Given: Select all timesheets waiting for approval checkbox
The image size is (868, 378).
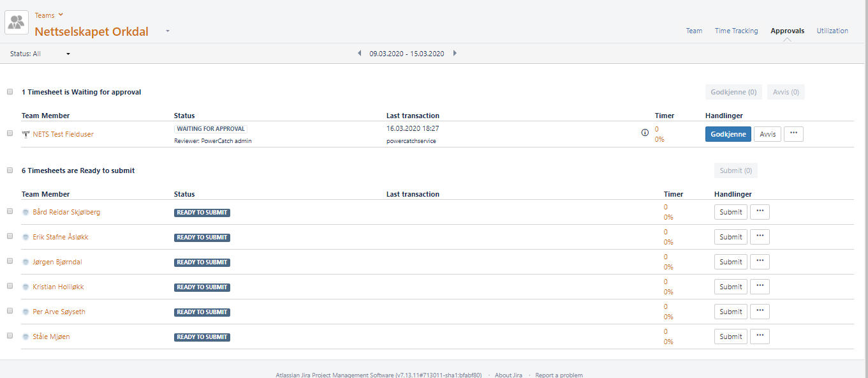Looking at the screenshot, I should pyautogui.click(x=10, y=92).
